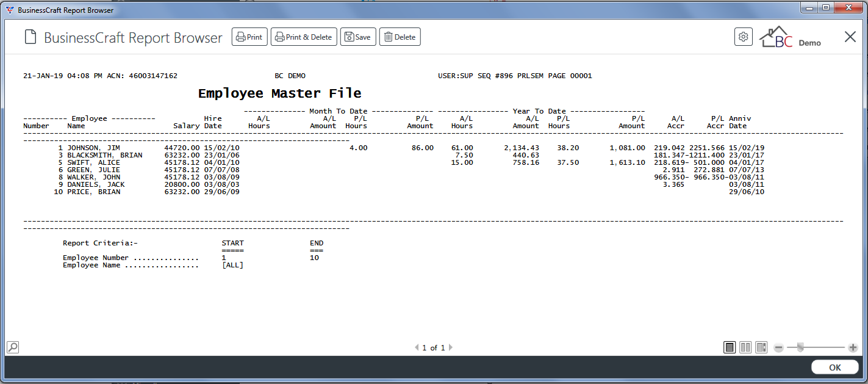Click YTD A/L amount 2,134.43
The width and height of the screenshot is (868, 384).
point(522,148)
